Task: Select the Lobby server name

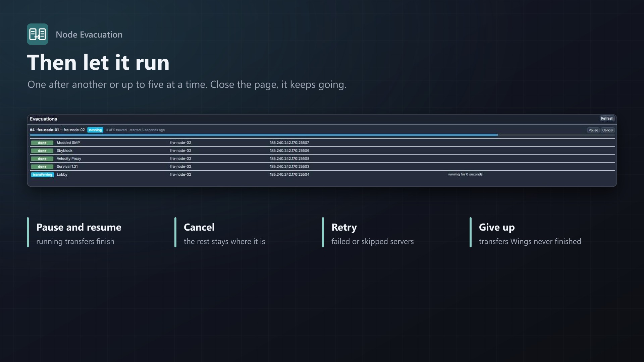Action: pyautogui.click(x=62, y=175)
